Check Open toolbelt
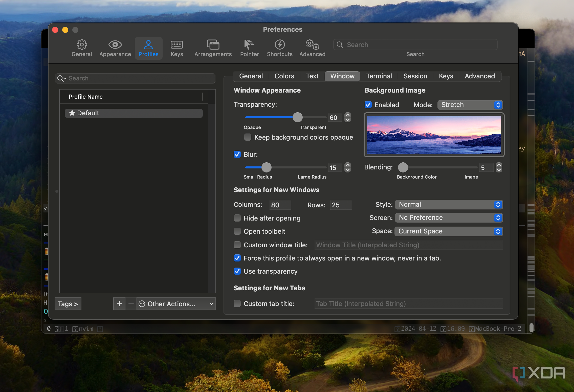Viewport: 574px width, 392px height. [237, 231]
